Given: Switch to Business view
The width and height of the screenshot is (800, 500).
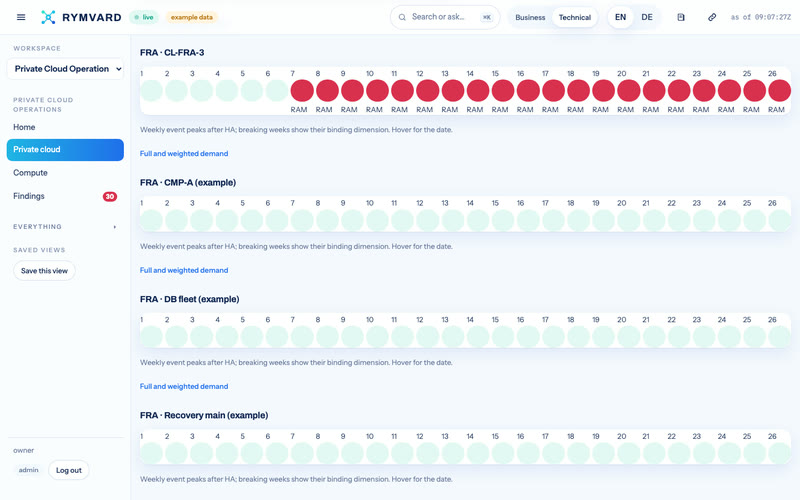Looking at the screenshot, I should 530,17.
